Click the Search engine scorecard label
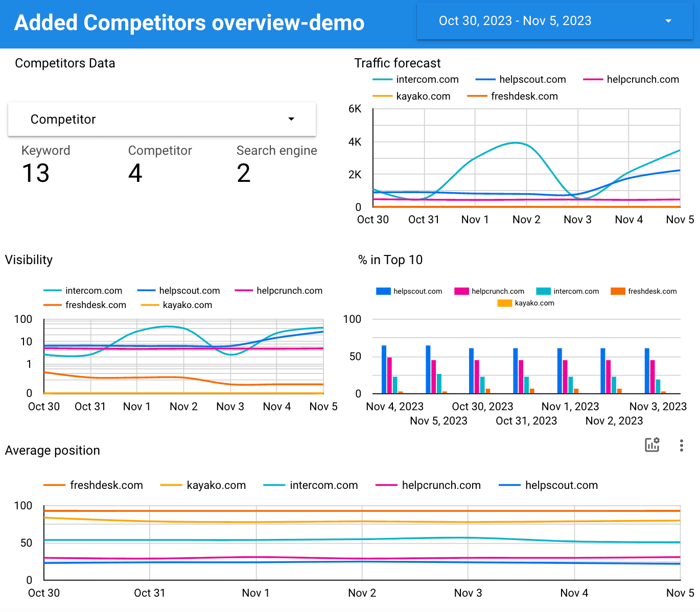The height and width of the screenshot is (612, 700). [277, 151]
